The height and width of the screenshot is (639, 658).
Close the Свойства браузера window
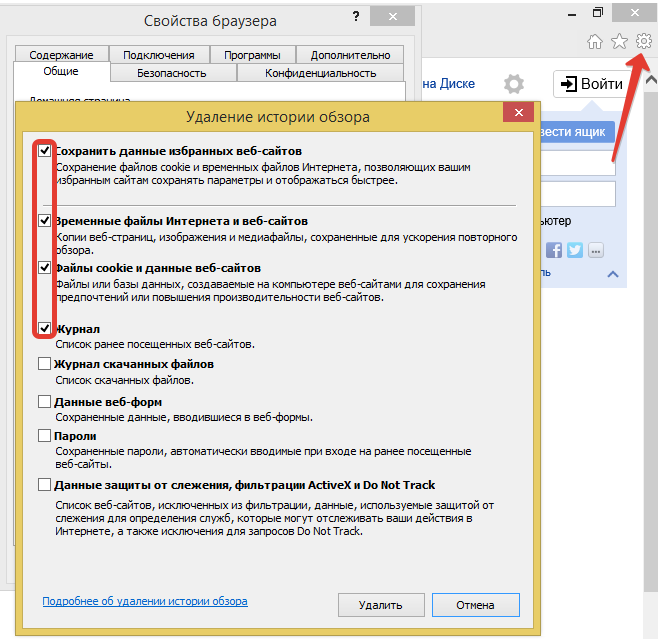(392, 16)
